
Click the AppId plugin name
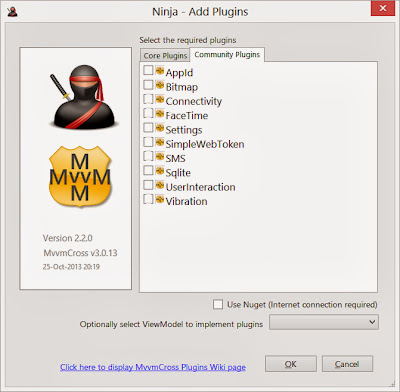[x=179, y=73]
